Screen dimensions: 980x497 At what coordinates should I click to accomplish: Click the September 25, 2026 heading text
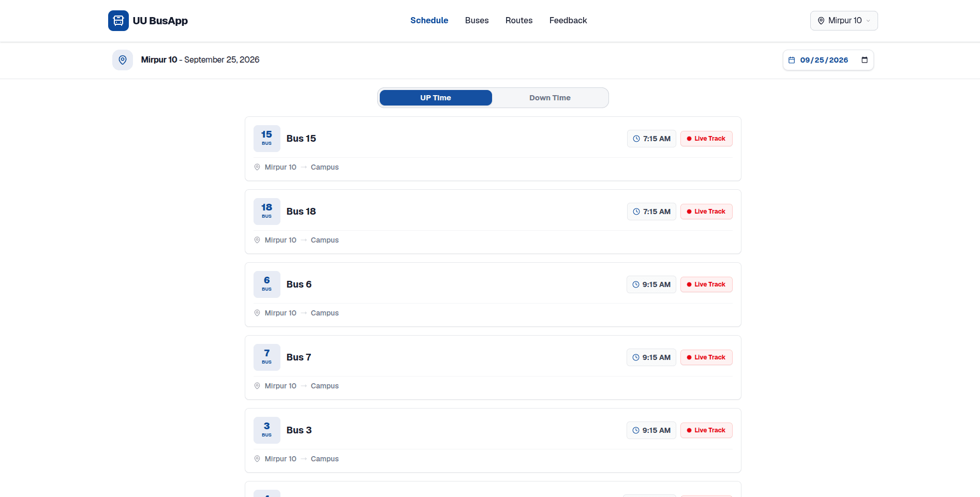coord(222,60)
